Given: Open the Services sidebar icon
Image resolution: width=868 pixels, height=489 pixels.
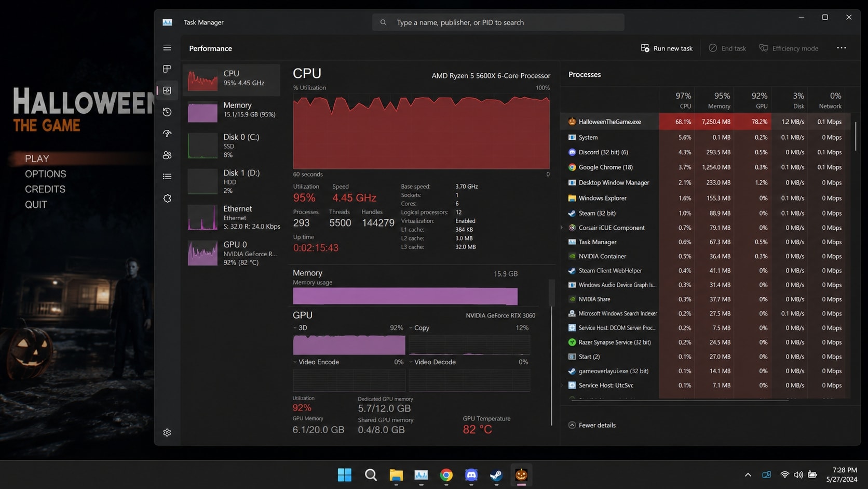Looking at the screenshot, I should point(167,199).
